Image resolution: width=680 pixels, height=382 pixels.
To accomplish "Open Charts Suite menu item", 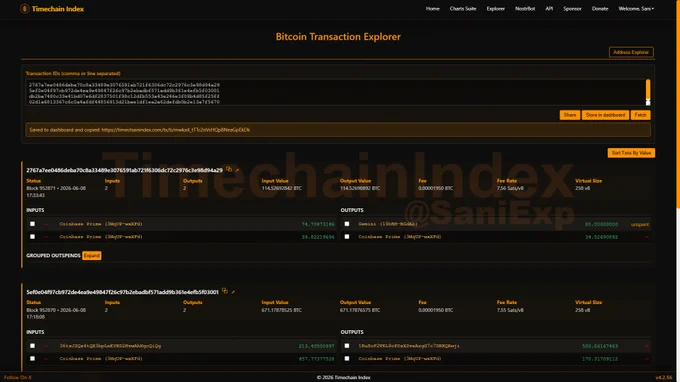I will pyautogui.click(x=463, y=9).
